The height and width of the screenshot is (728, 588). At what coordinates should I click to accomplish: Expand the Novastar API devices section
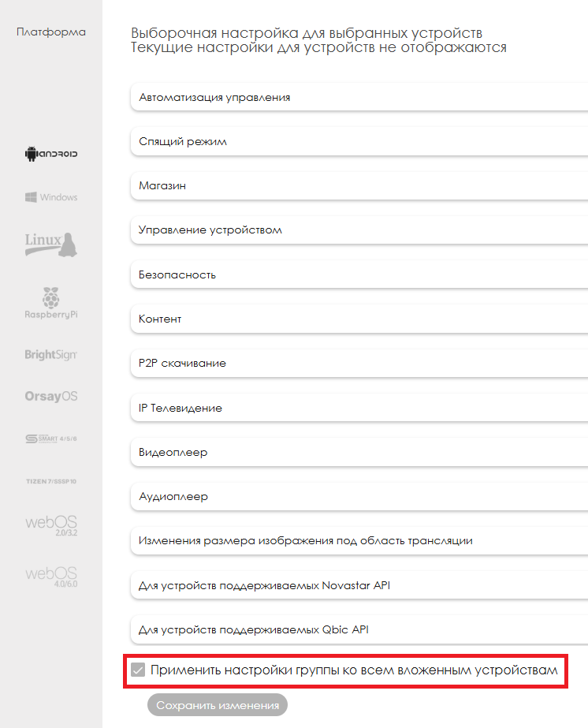[359, 585]
